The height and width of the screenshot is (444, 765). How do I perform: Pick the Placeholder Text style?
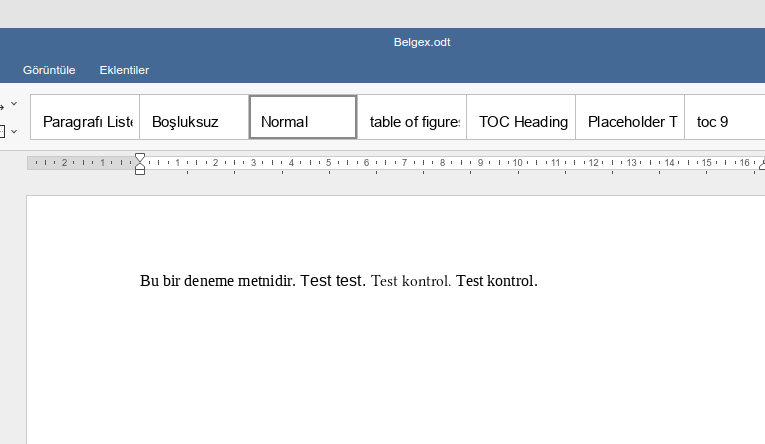coord(630,122)
